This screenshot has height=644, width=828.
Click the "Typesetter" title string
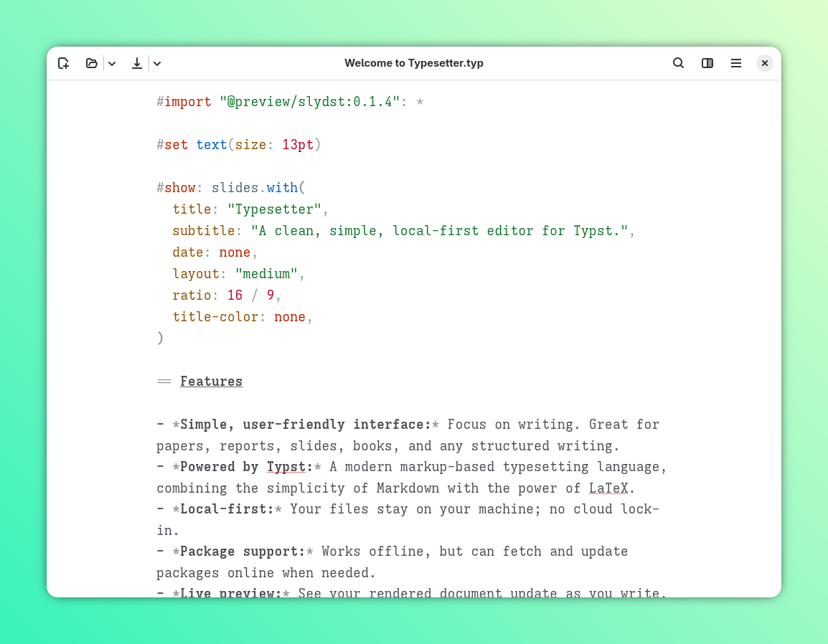pos(274,209)
